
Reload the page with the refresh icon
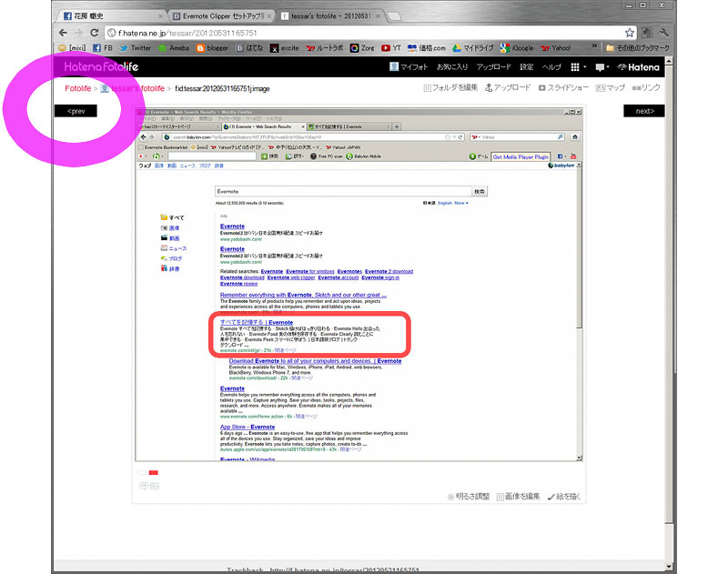click(95, 33)
